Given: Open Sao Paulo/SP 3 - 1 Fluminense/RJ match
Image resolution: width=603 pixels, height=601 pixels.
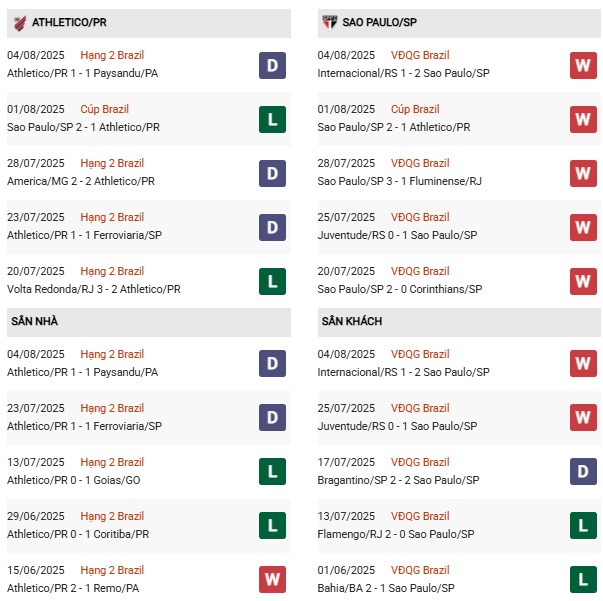Looking at the screenshot, I should 399,181.
